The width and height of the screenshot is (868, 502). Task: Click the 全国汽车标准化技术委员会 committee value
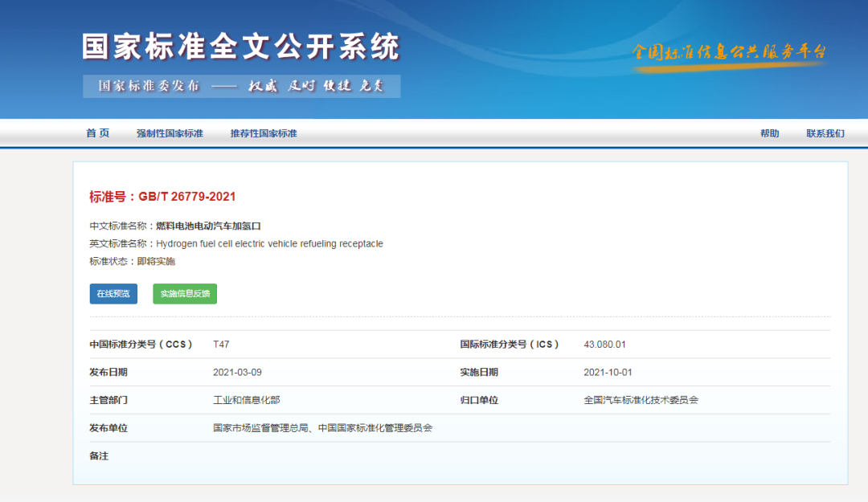point(641,400)
